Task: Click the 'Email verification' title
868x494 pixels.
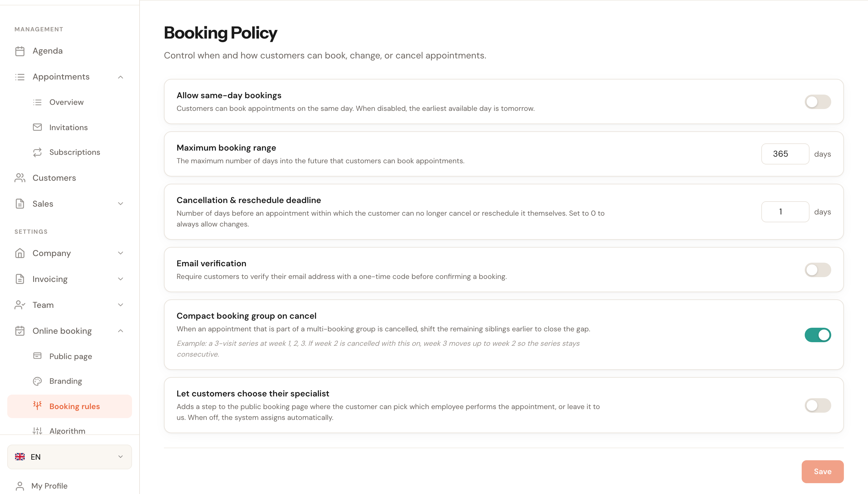Action: (211, 263)
